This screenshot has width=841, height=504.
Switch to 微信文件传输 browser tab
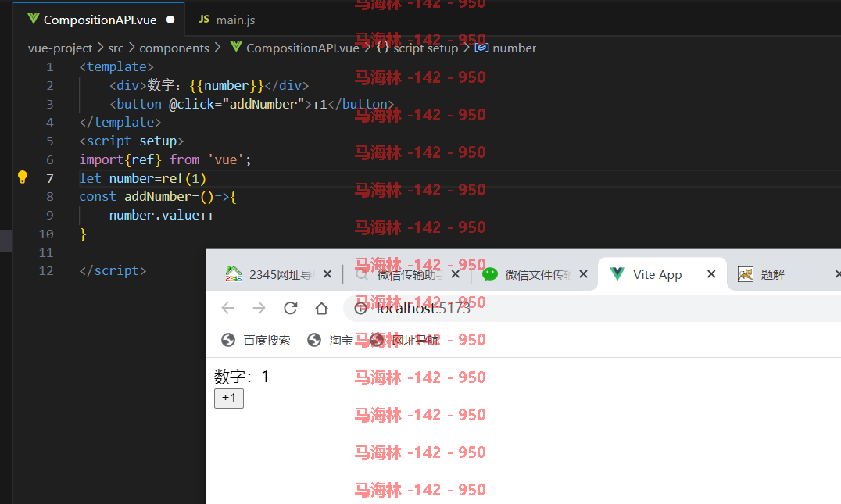[534, 274]
